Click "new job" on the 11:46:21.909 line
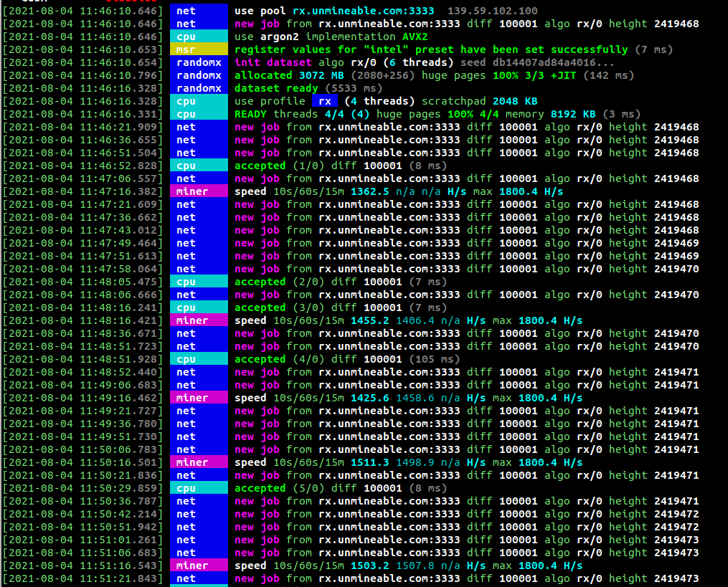Viewport: 728px width, 587px height. [257, 127]
